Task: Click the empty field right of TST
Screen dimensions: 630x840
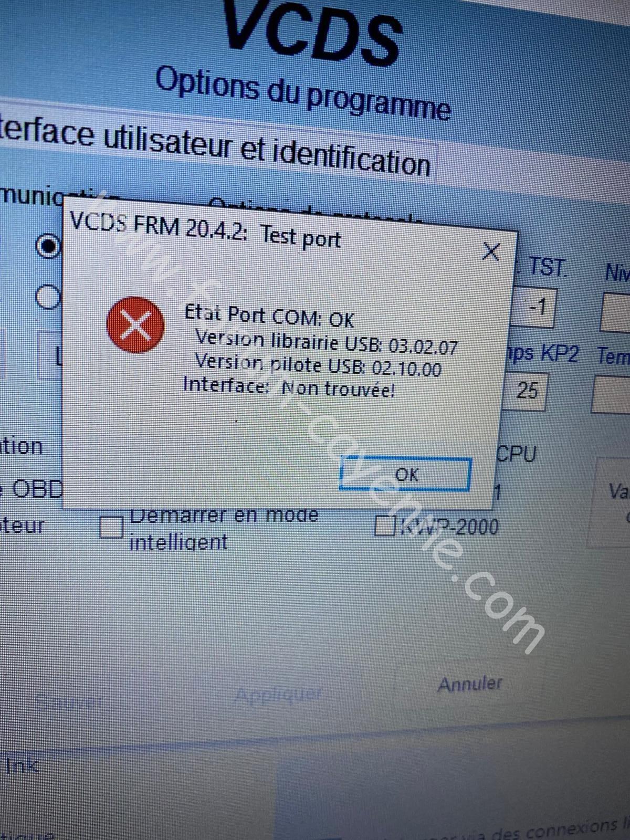Action: point(616,312)
